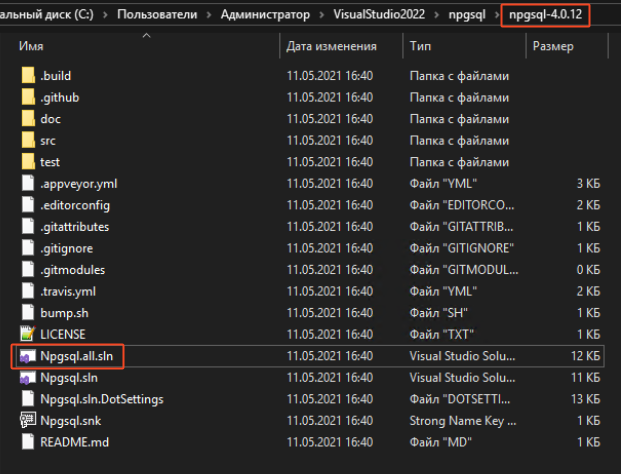Click the Npgsql.sln.DotSettings file icon
The width and height of the screenshot is (621, 474).
28,399
